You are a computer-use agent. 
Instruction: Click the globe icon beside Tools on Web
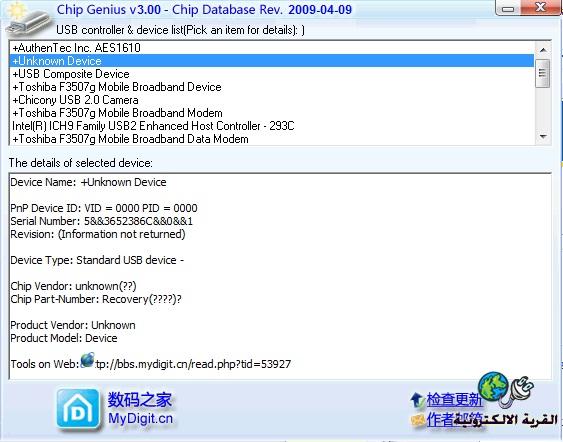coord(87,360)
